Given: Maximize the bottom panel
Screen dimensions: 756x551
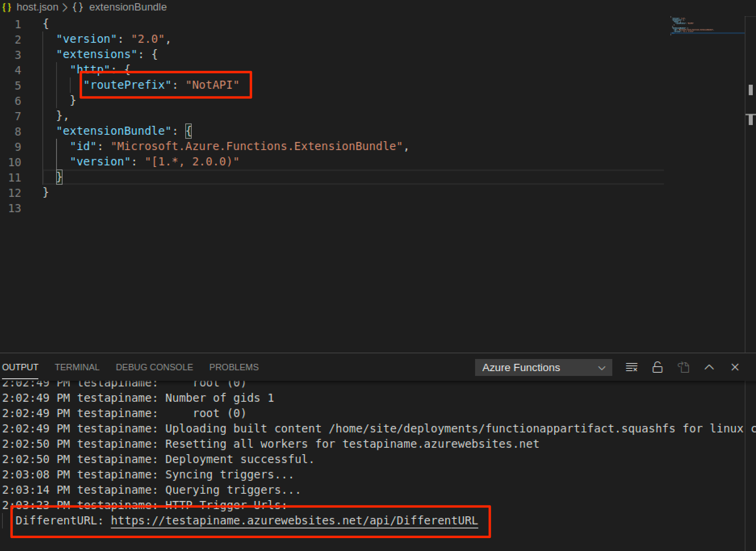Looking at the screenshot, I should click(x=709, y=367).
